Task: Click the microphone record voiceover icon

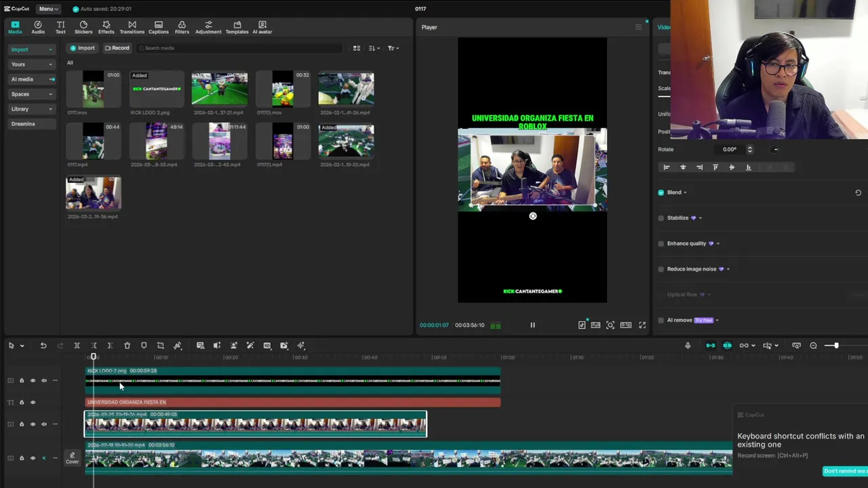Action: coord(688,346)
